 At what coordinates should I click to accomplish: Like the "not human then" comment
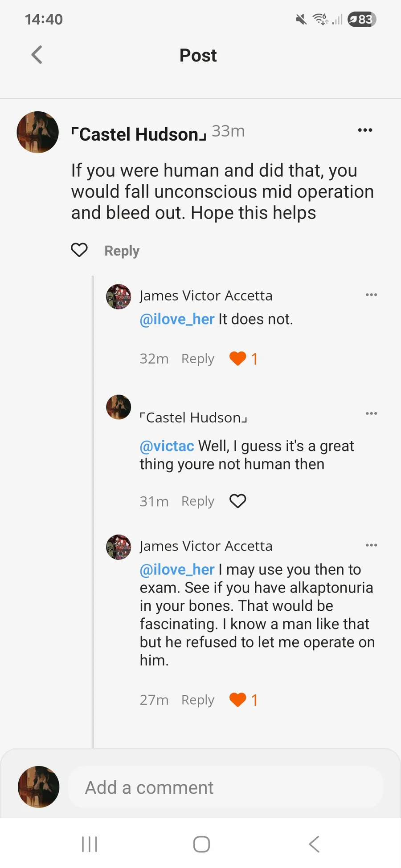pos(237,501)
